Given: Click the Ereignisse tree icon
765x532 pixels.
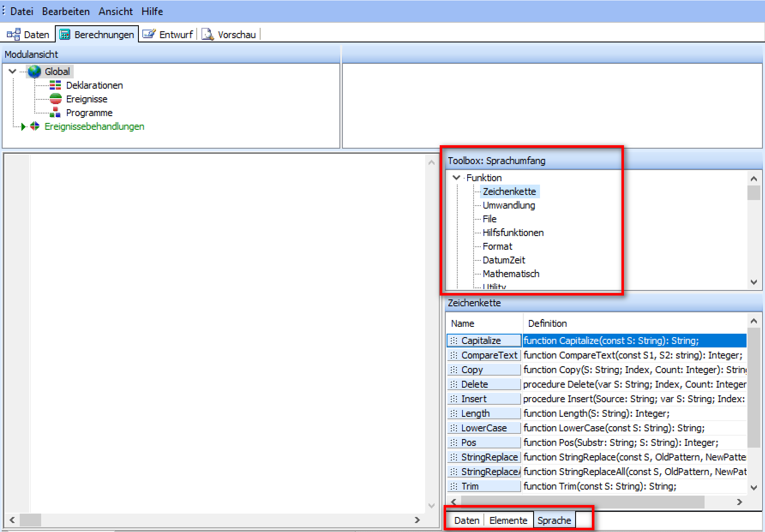Looking at the screenshot, I should [x=55, y=99].
